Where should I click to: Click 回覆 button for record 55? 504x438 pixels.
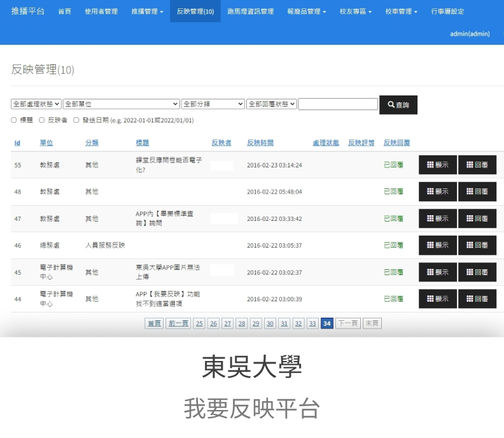click(x=477, y=165)
